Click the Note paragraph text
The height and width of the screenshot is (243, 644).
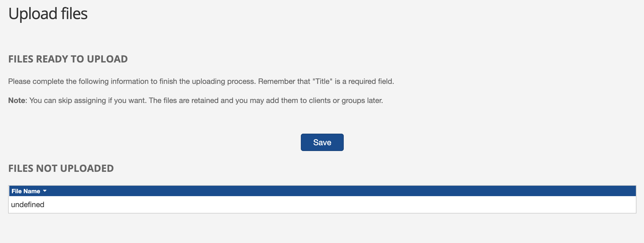pyautogui.click(x=196, y=100)
